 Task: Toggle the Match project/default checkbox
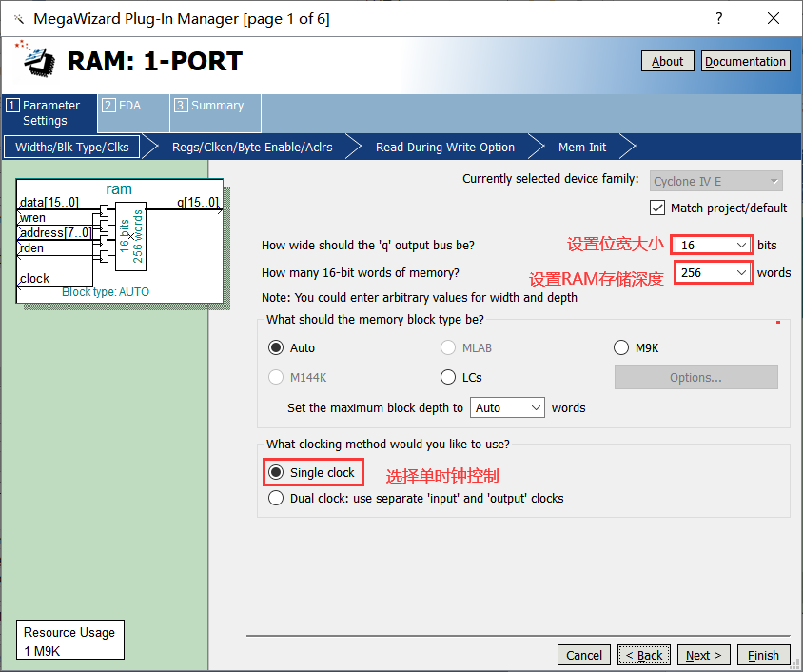(657, 208)
